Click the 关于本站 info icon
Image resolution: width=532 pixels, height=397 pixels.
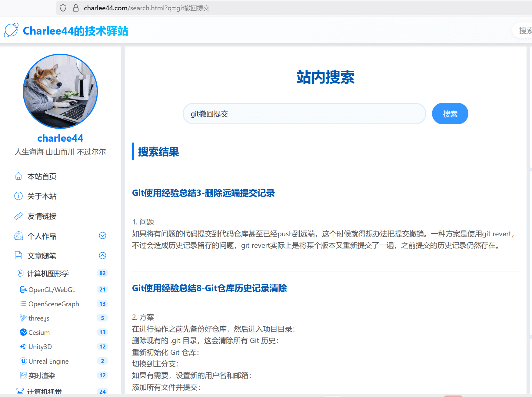(18, 196)
